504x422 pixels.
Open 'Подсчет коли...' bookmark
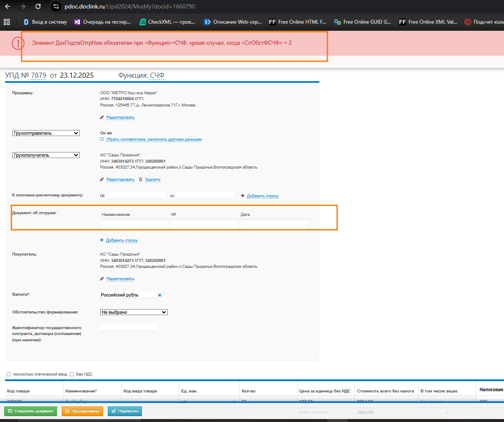(x=484, y=22)
